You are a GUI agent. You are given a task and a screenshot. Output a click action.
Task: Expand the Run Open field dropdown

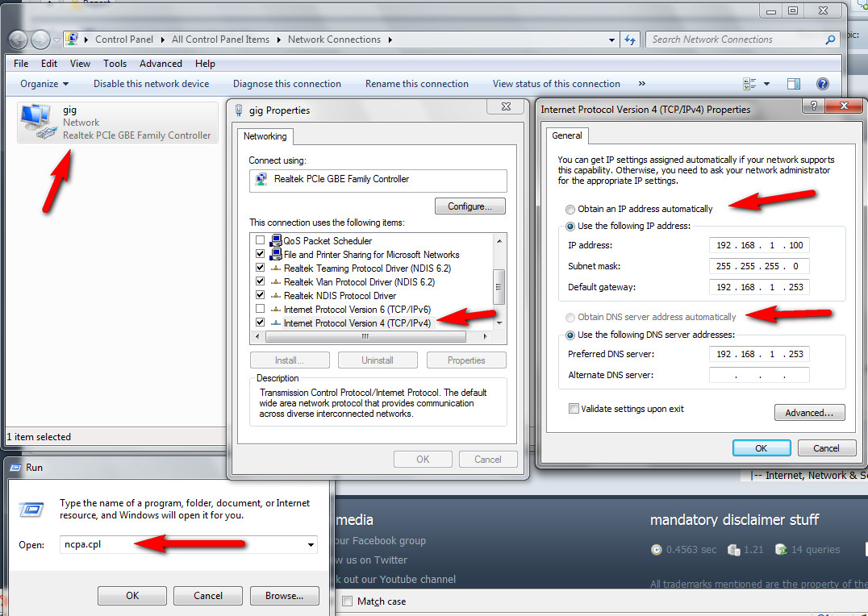click(309, 544)
